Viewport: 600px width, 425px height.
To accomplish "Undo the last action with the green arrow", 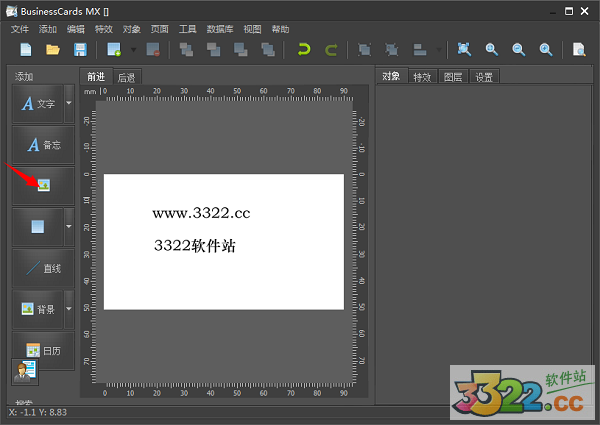I will (x=304, y=50).
